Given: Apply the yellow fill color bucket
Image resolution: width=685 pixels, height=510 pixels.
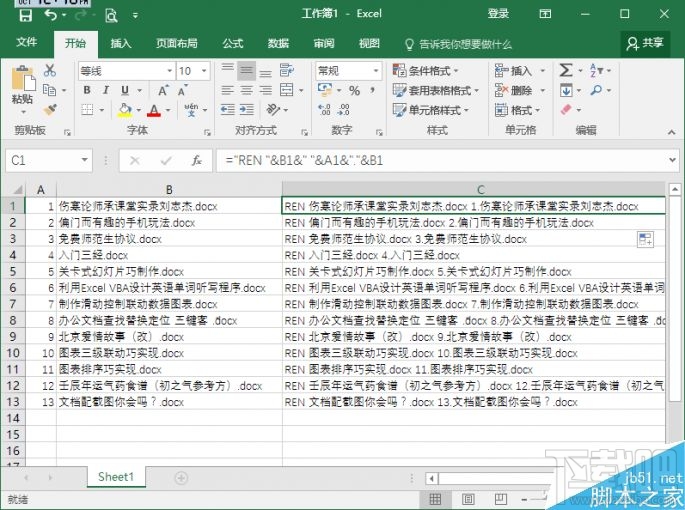Looking at the screenshot, I should pos(125,110).
